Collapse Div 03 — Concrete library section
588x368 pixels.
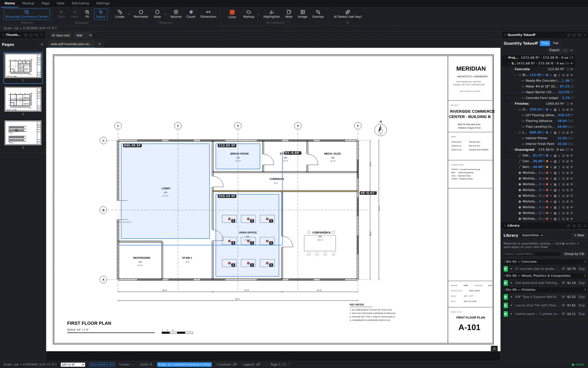[x=504, y=262]
